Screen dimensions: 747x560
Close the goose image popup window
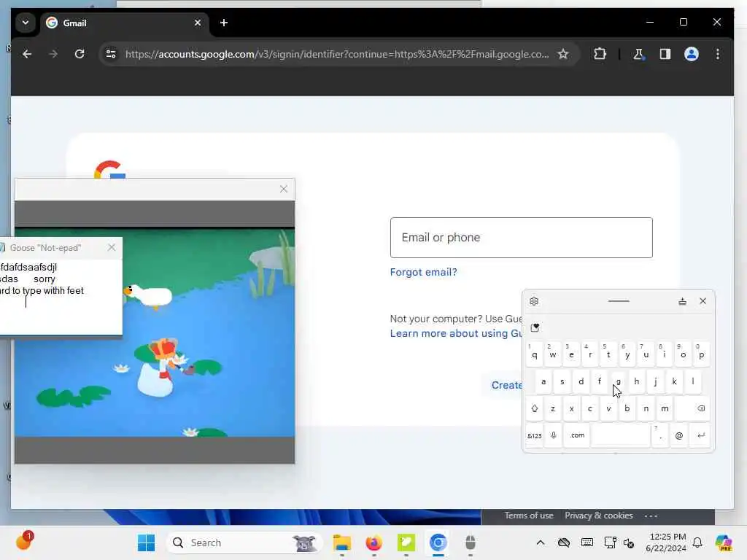pyautogui.click(x=284, y=189)
